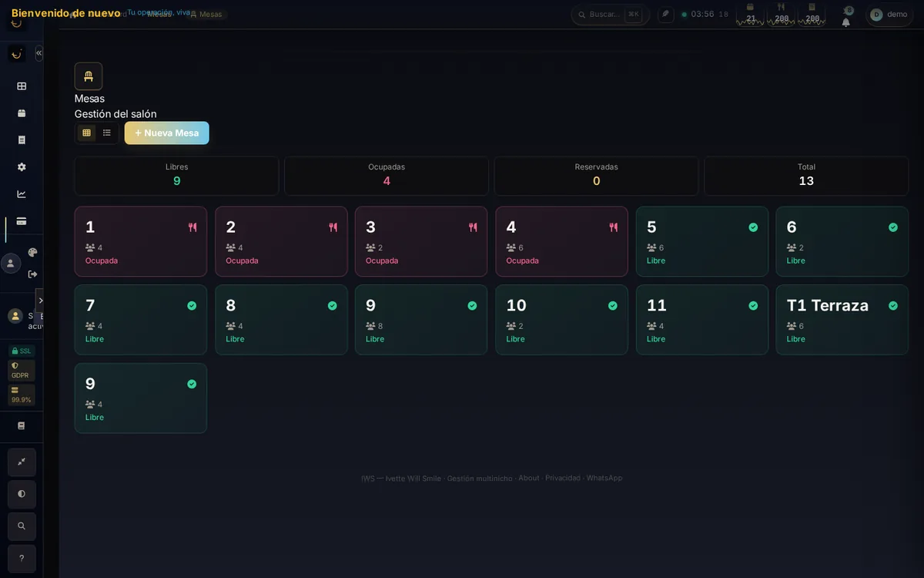Open free table 6 card

pos(842,241)
